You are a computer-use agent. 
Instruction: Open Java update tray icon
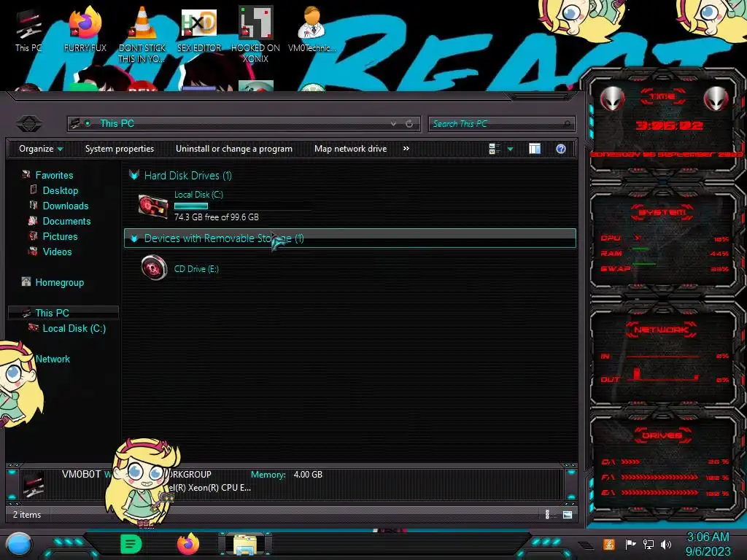click(x=609, y=544)
